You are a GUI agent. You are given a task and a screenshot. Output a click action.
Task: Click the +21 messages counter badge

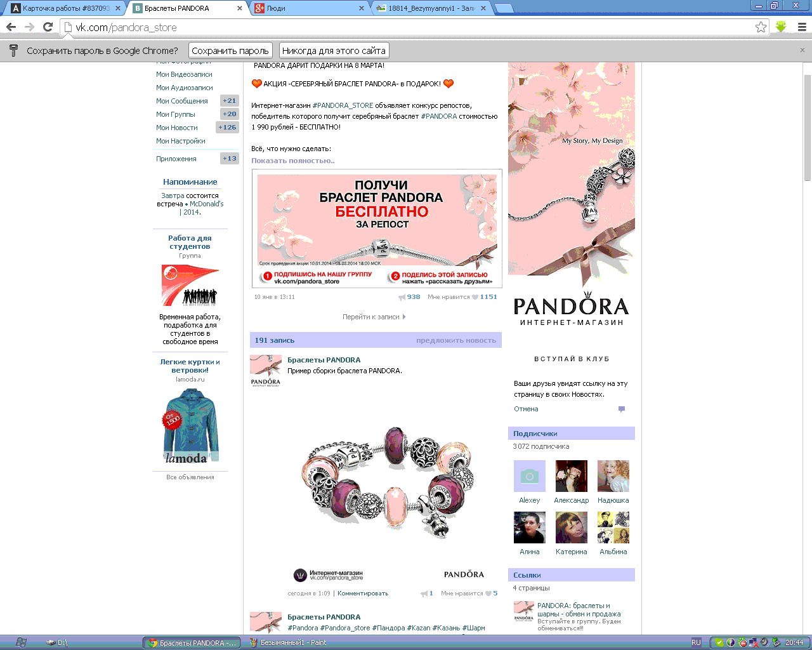coord(230,101)
